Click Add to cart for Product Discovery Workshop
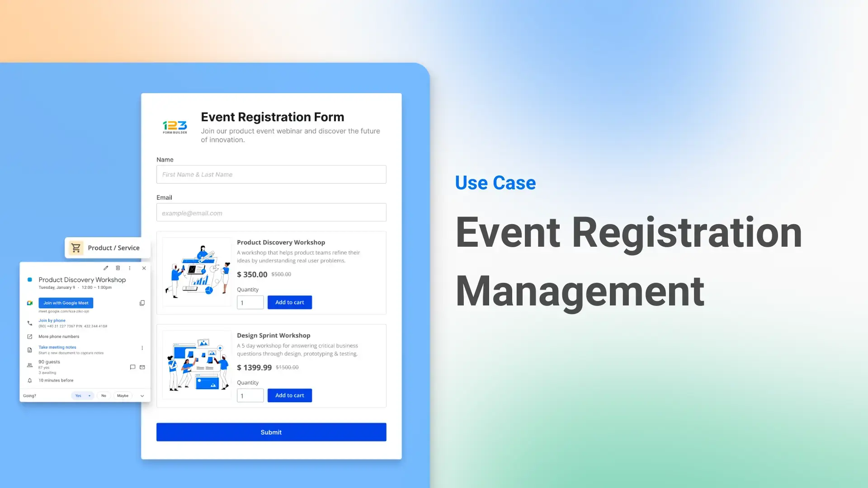Image resolution: width=868 pixels, height=488 pixels. 289,302
